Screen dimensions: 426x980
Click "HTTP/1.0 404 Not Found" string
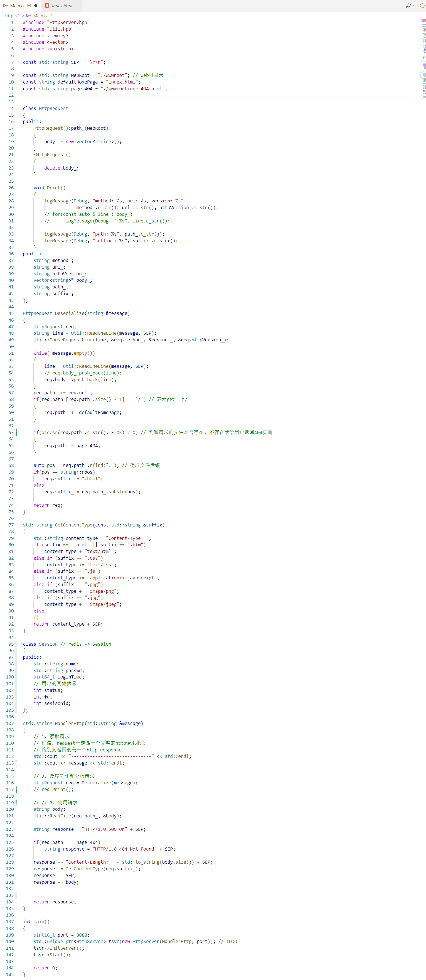click(x=125, y=849)
